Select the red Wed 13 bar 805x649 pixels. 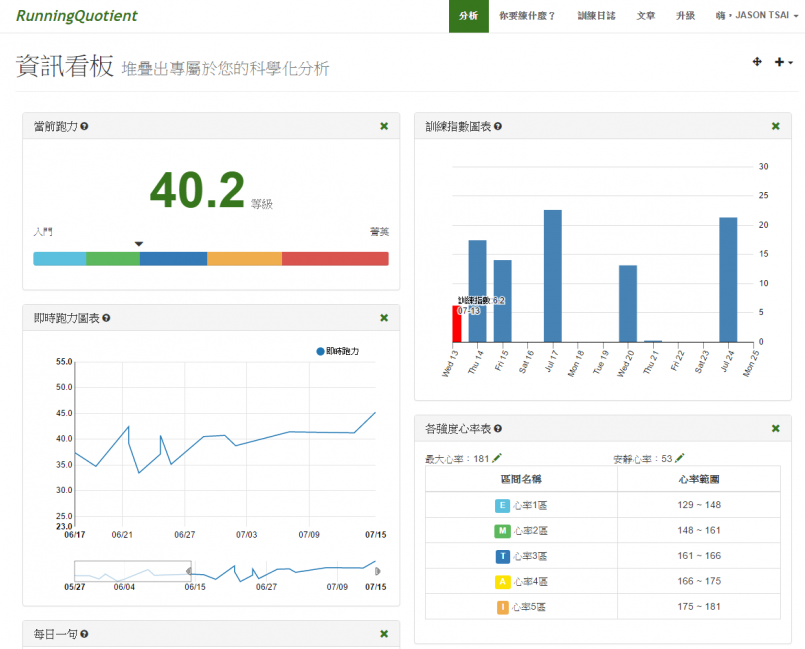click(456, 325)
